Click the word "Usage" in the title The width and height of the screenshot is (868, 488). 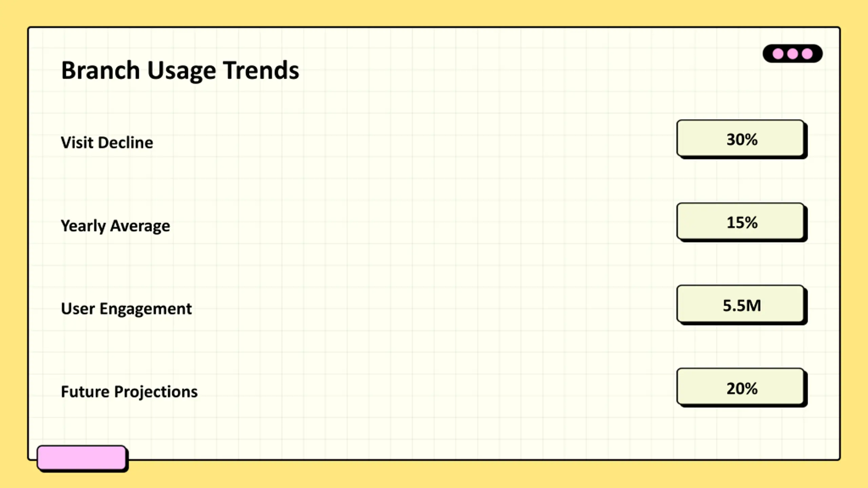pyautogui.click(x=181, y=71)
